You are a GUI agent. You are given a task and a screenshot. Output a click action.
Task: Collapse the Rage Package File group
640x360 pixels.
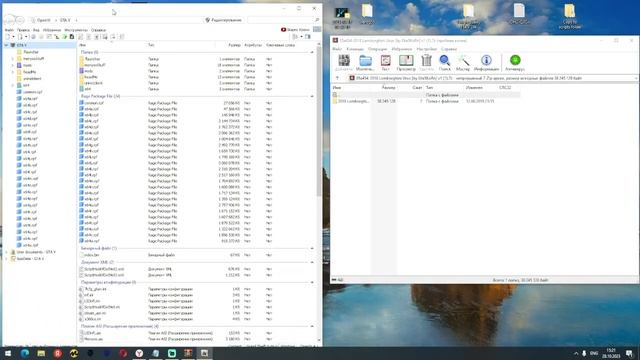click(312, 96)
